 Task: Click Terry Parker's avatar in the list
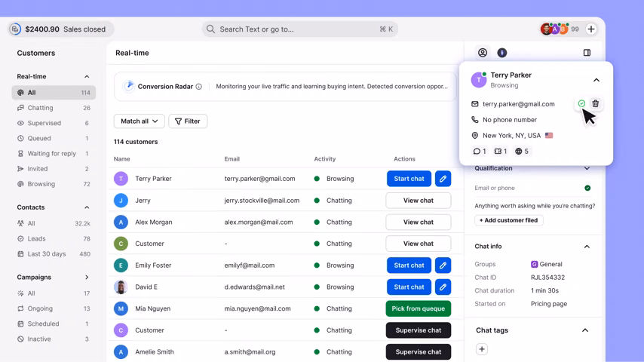pos(121,179)
